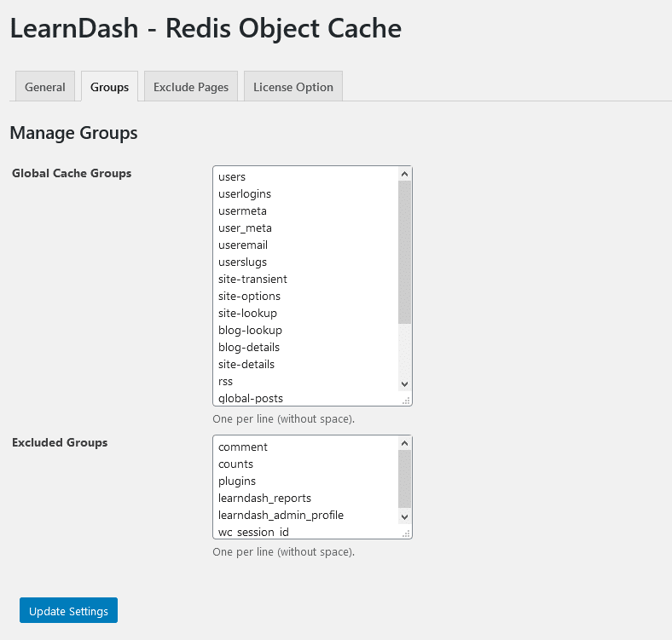Click the Excluded Groups scrollbar thumb
The image size is (672, 640).
coord(404,478)
